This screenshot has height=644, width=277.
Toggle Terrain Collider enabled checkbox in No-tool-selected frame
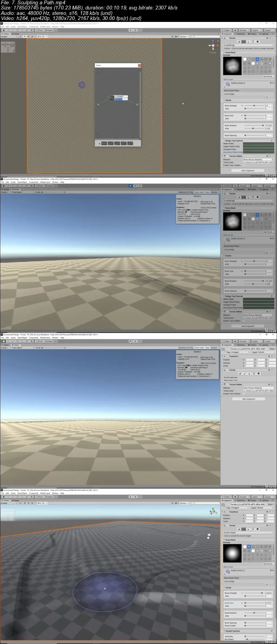point(227,384)
